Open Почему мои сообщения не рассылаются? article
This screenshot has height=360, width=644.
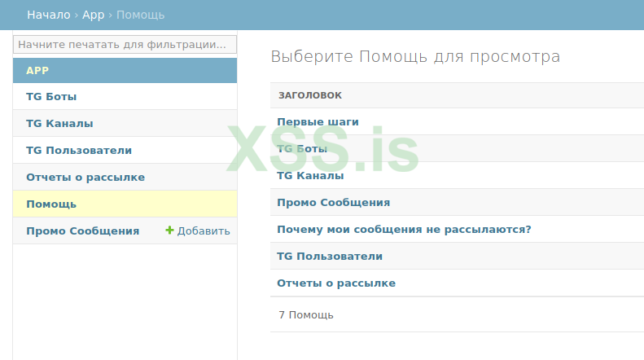[404, 230]
